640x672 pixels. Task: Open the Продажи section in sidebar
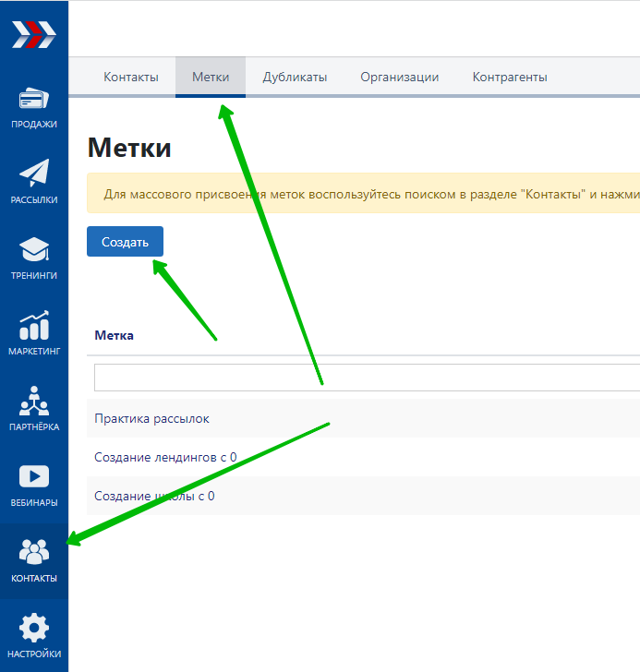[x=33, y=100]
